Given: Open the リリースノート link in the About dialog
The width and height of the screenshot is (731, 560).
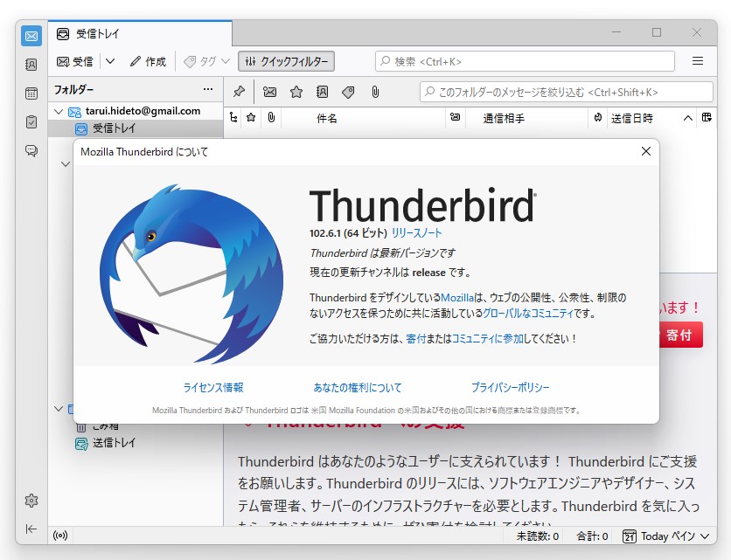Looking at the screenshot, I should click(x=417, y=233).
